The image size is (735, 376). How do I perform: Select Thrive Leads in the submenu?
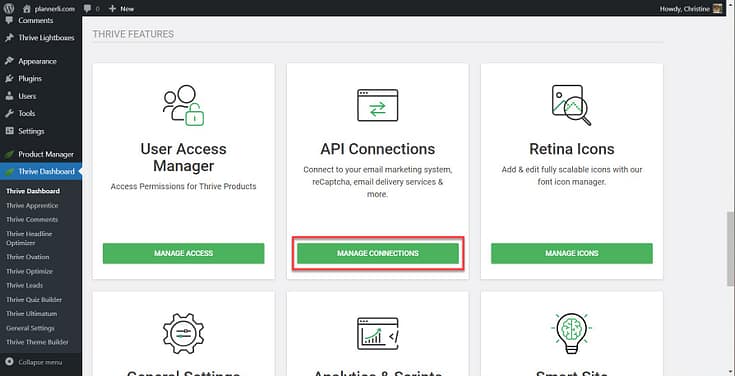point(24,285)
